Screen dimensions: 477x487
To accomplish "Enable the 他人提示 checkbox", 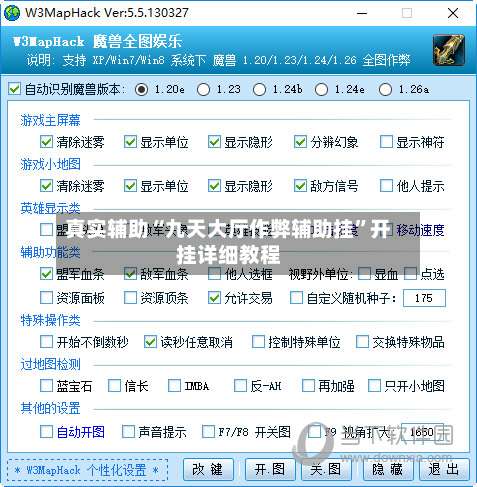I will 386,186.
